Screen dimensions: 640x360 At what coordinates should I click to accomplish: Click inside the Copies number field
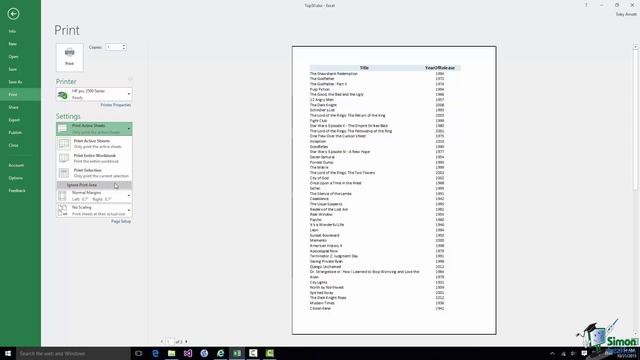[x=113, y=47]
